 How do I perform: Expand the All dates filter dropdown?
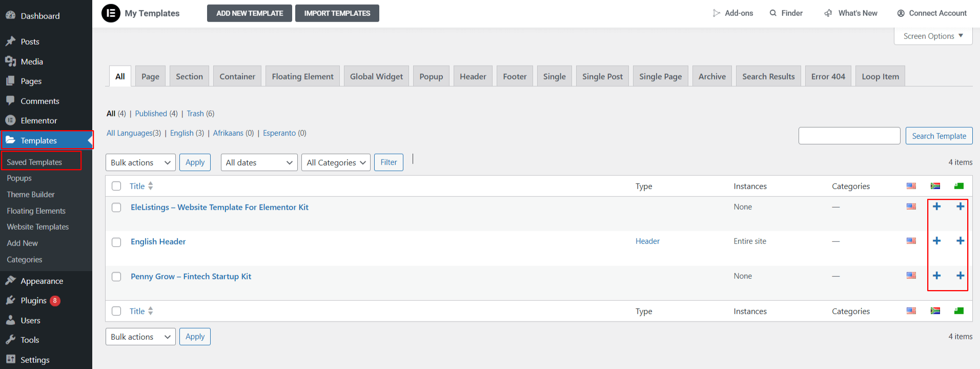[x=259, y=162]
